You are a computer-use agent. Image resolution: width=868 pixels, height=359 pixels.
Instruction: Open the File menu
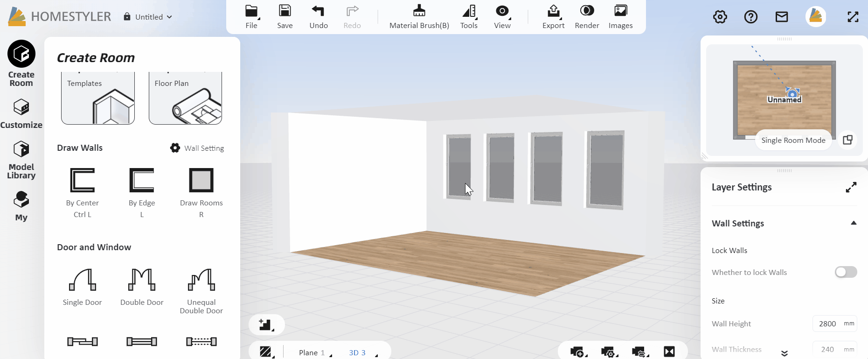[x=251, y=17]
